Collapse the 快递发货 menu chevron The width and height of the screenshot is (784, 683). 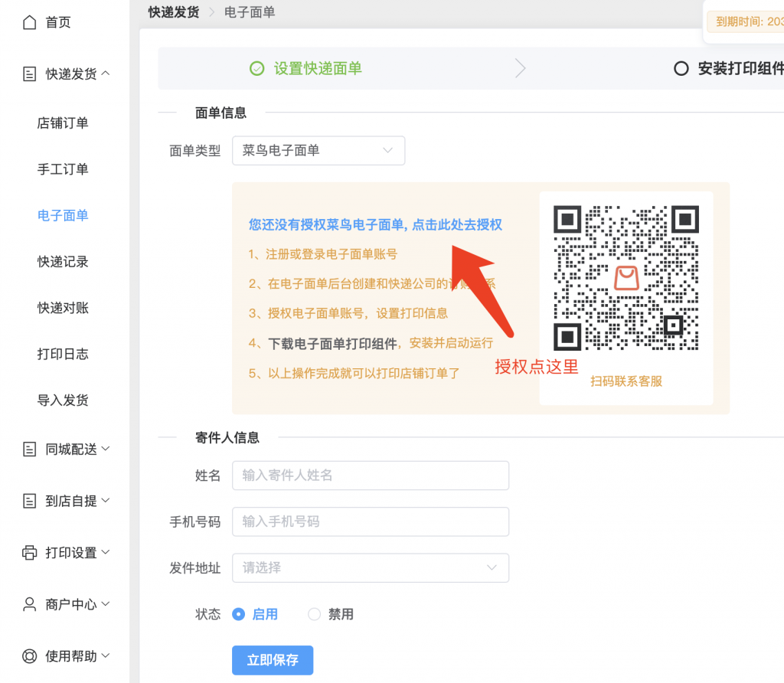coord(106,74)
